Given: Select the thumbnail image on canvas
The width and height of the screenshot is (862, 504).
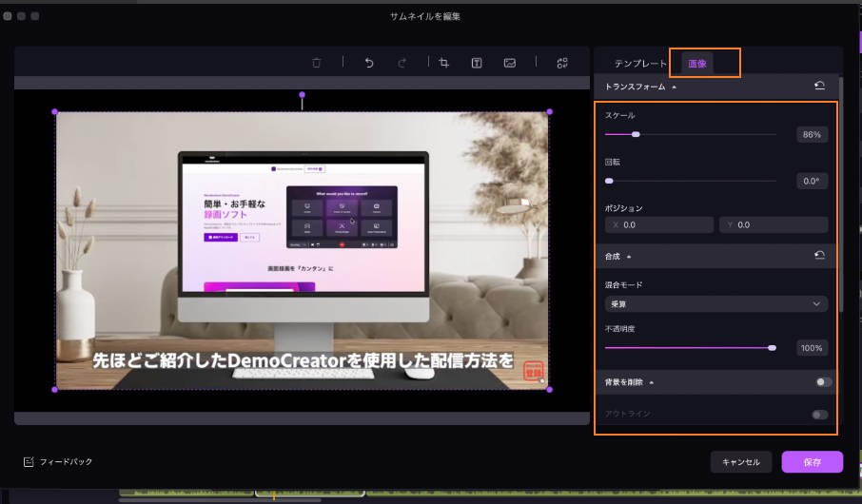Looking at the screenshot, I should (302, 251).
